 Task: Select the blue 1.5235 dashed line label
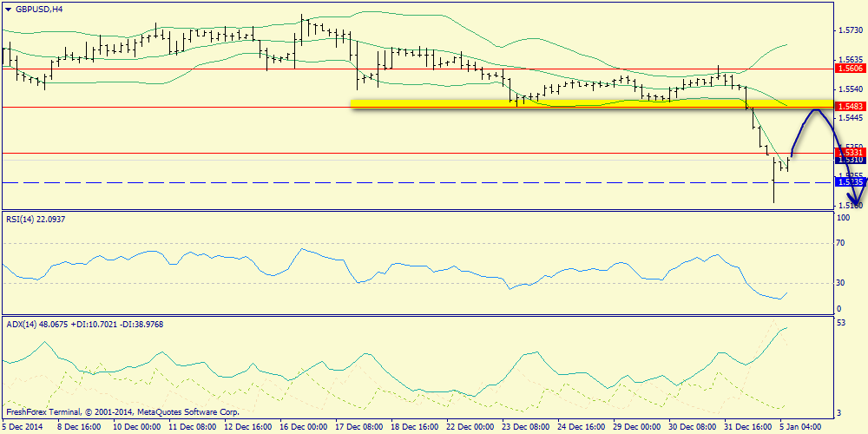(849, 182)
